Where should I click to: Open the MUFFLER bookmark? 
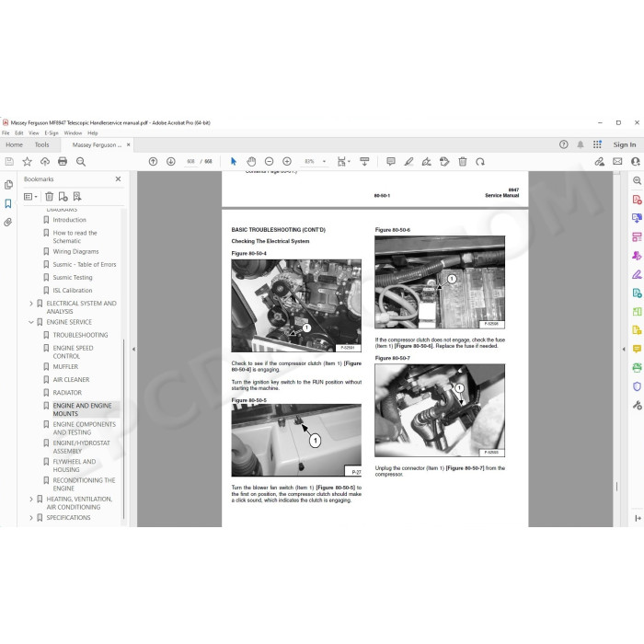coord(65,367)
